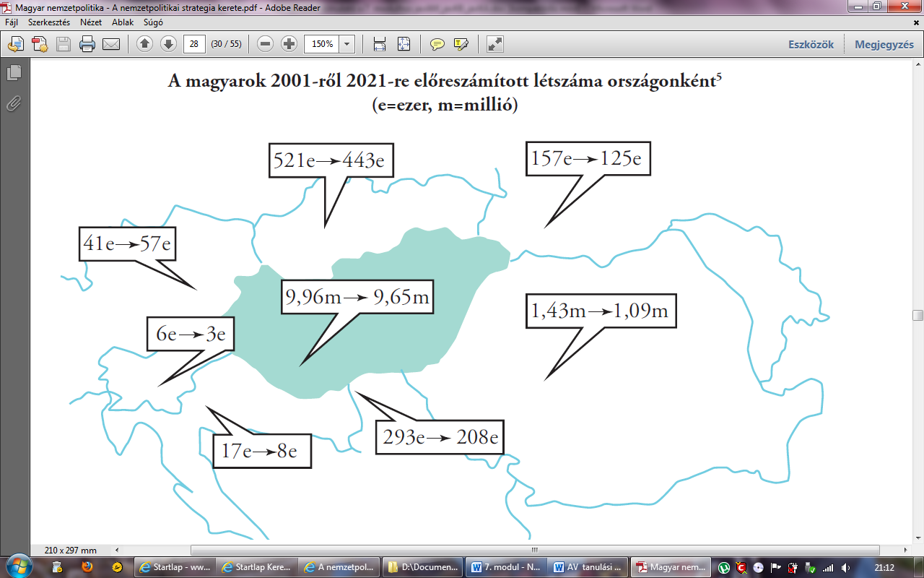Switch to D:\Documen... folder taskbar button

point(422,567)
